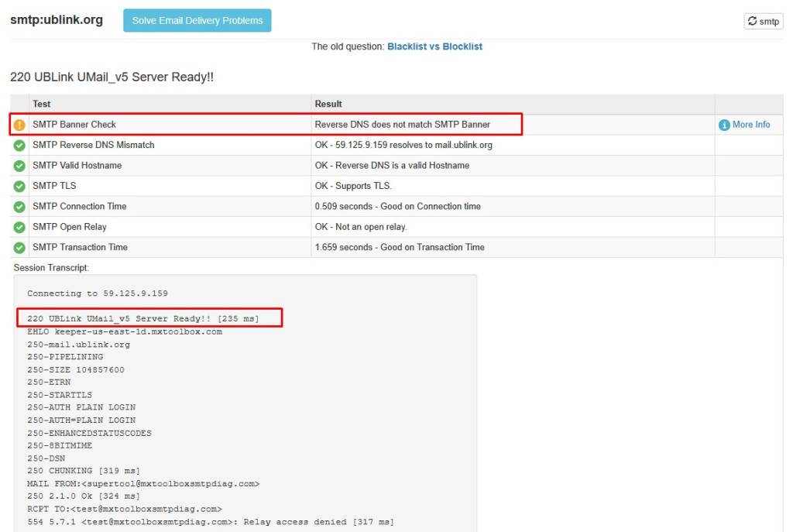
Task: Click the 250-mail.ublink.org transcript line
Action: [x=78, y=345]
